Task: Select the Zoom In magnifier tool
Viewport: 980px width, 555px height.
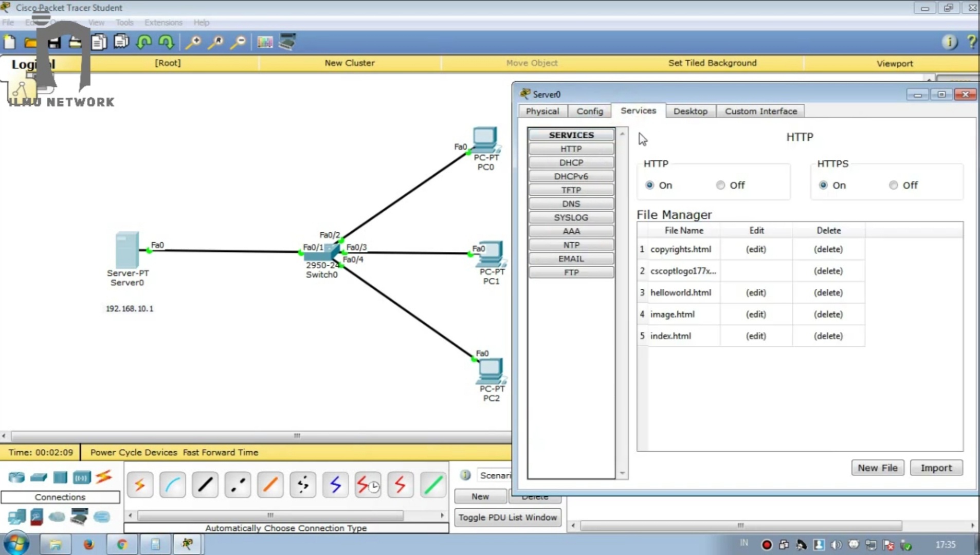Action: pos(193,42)
